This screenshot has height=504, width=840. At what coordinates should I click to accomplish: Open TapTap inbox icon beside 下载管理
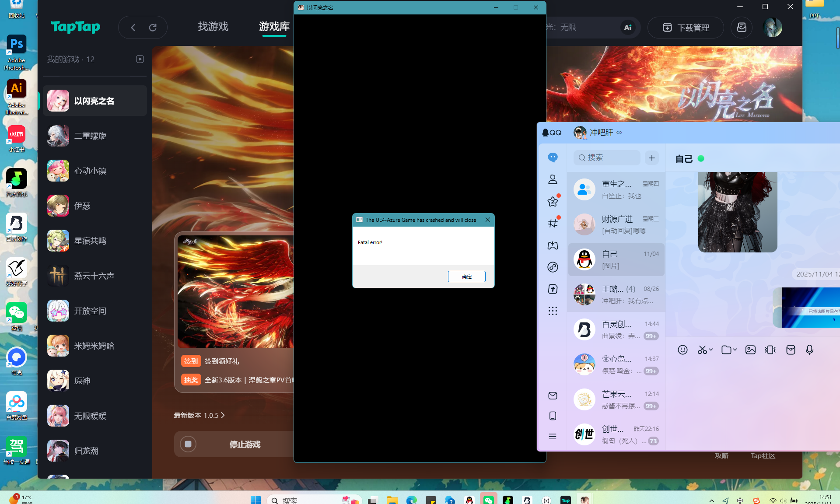pos(742,28)
